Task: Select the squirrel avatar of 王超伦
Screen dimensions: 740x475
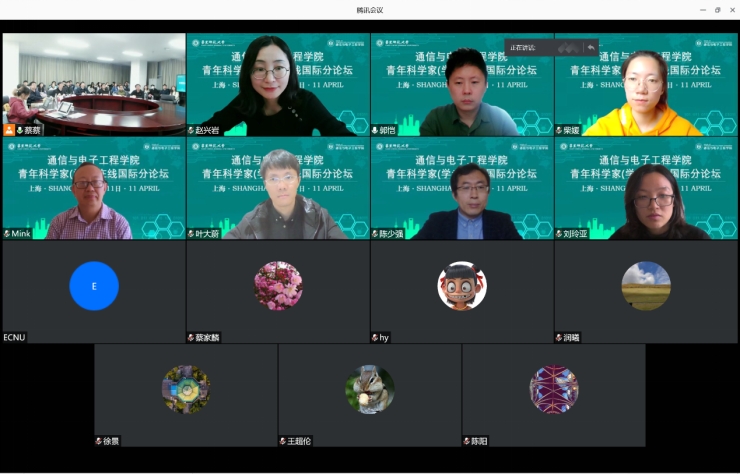Action: point(370,390)
